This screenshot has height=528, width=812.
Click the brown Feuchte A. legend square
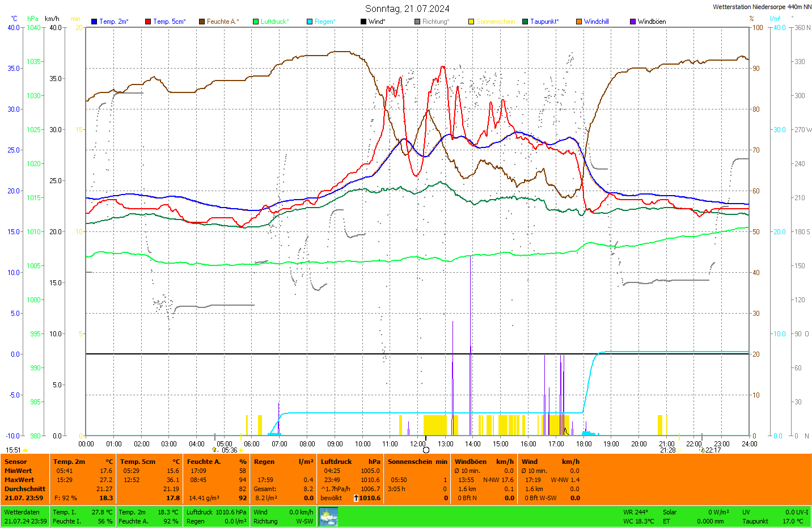point(202,22)
